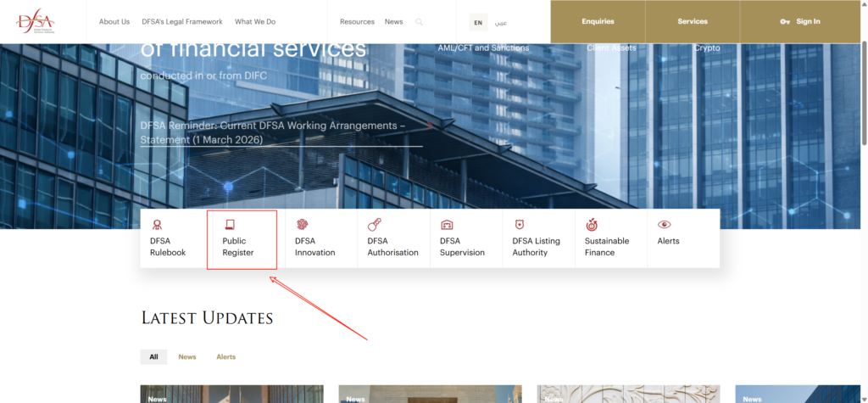This screenshot has width=868, height=403.
Task: Open the search magnifier icon
Action: point(419,22)
